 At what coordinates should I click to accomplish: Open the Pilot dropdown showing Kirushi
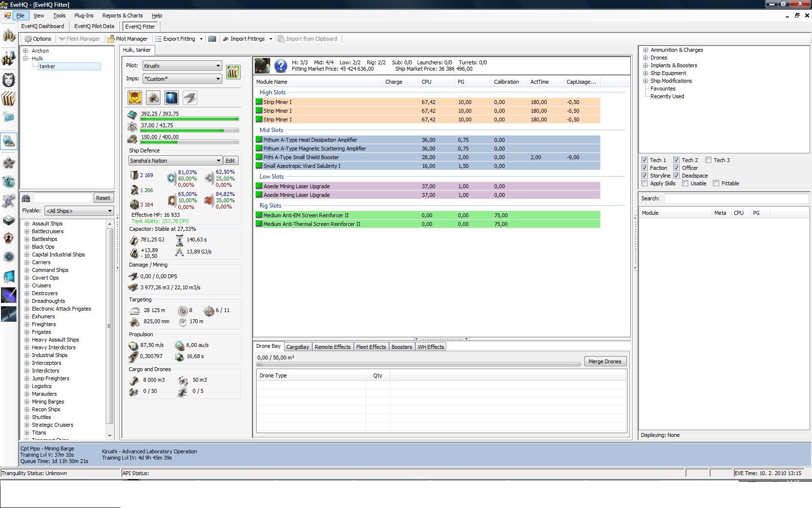click(x=182, y=66)
